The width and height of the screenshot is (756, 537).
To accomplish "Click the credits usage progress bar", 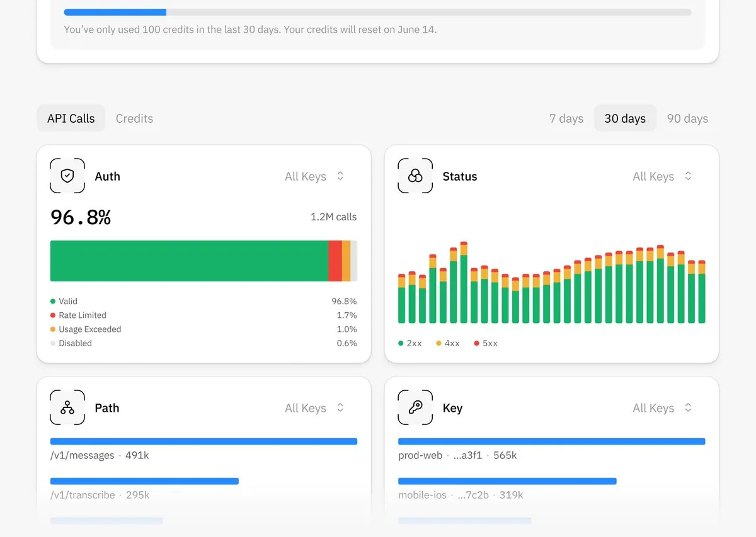I will click(377, 12).
